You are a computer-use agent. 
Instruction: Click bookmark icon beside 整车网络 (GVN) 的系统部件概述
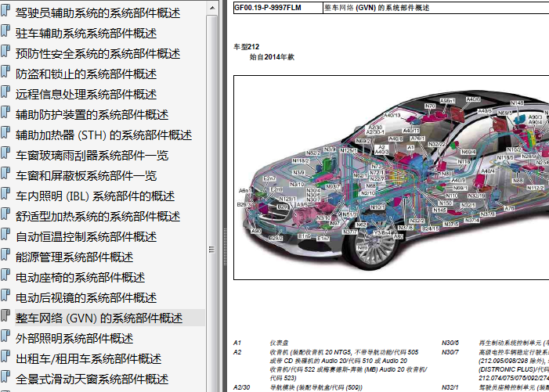click(5, 315)
